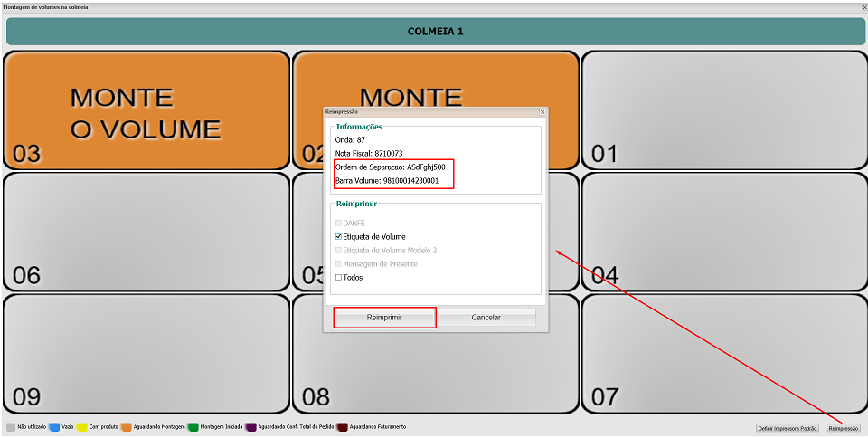This screenshot has height=438, width=868.
Task: Click the Mensagem de Presente checkbox
Action: tap(338, 264)
